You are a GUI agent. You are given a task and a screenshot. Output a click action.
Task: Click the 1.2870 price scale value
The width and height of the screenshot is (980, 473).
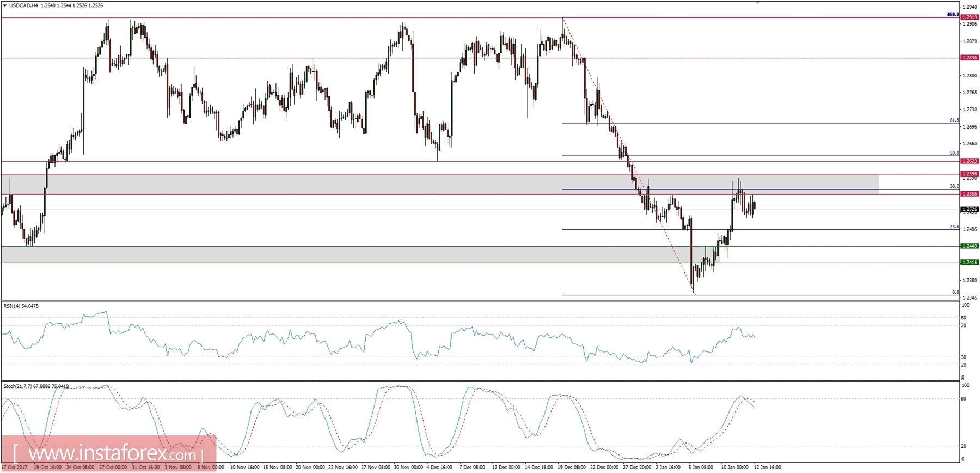pos(969,41)
